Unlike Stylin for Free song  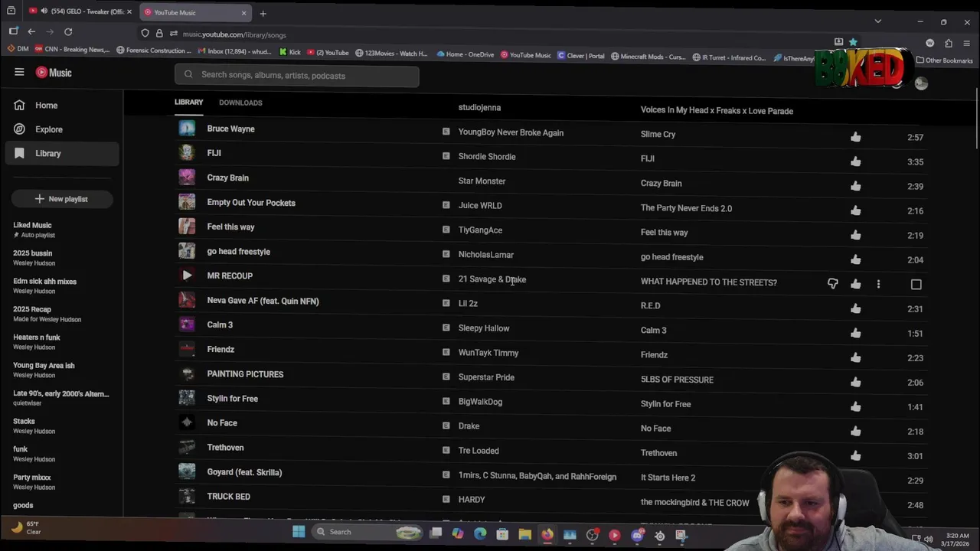855,406
